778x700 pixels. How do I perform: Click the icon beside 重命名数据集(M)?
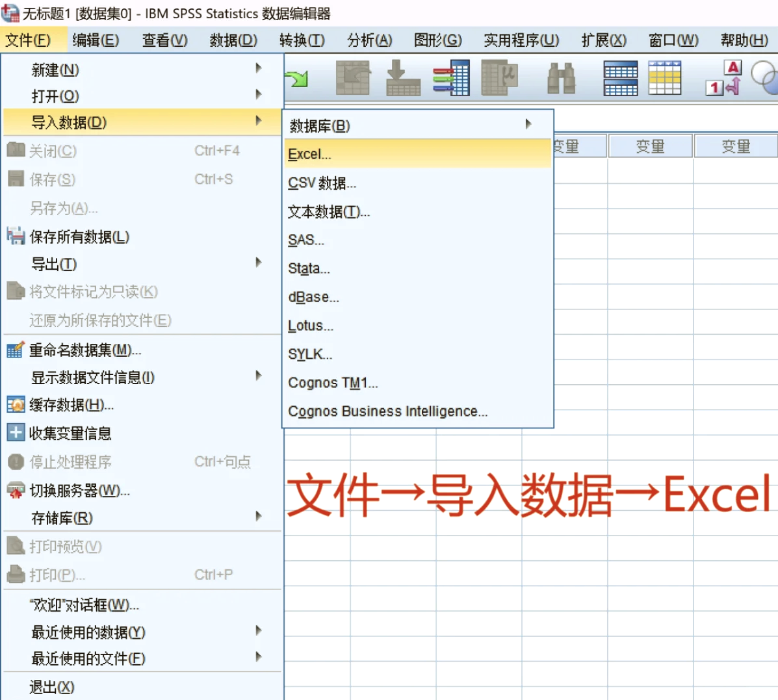[x=16, y=350]
